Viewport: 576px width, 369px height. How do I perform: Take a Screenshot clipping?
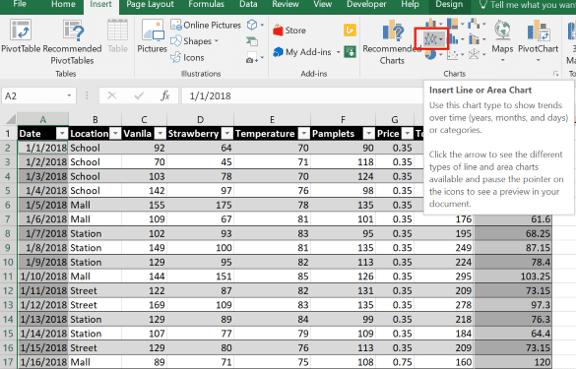(255, 57)
